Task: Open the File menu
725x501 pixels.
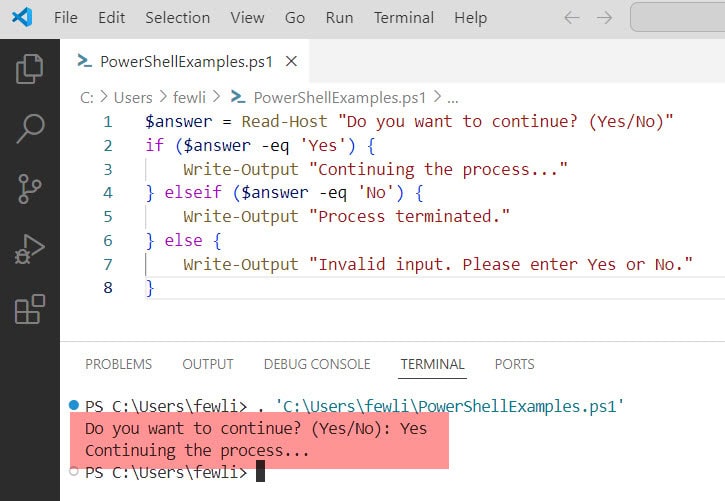Action: pyautogui.click(x=66, y=18)
